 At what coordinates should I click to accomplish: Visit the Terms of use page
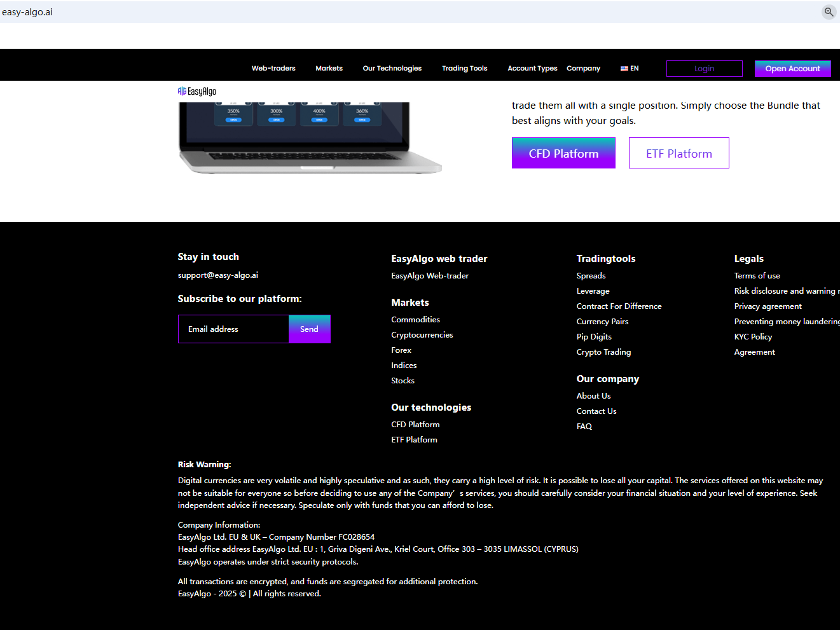pyautogui.click(x=757, y=276)
